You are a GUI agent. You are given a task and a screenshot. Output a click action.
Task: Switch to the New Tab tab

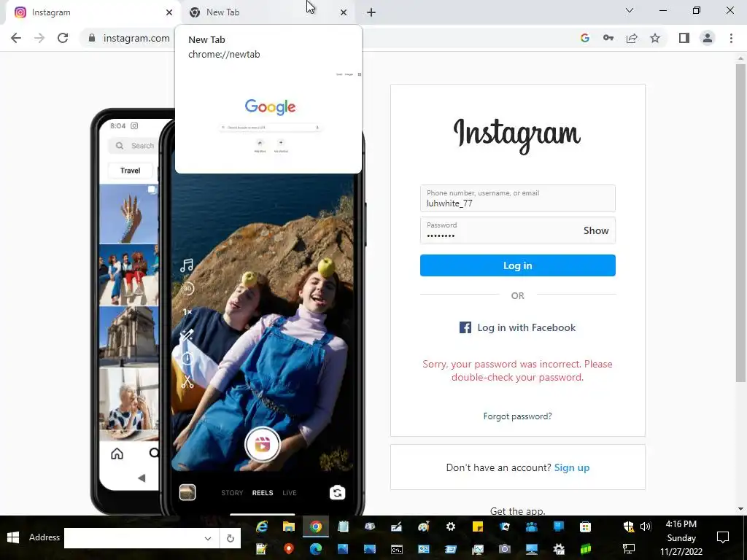tap(268, 12)
